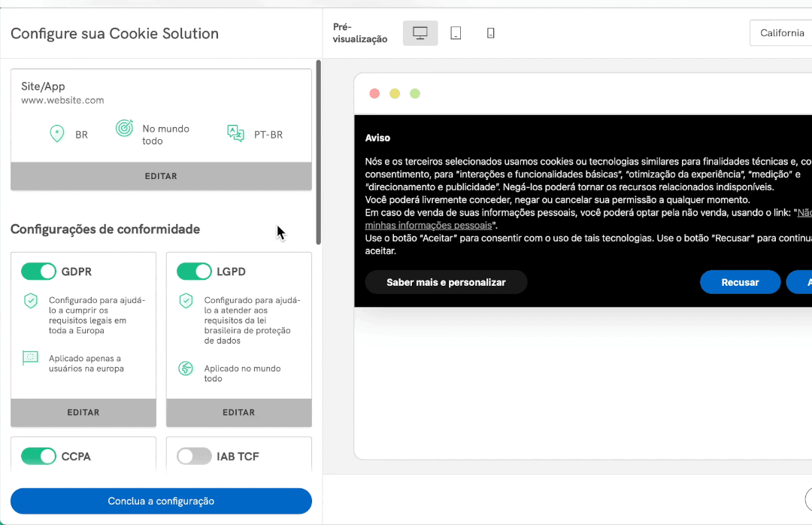Enable the IAB TCF toggle
Screen dimensions: 812x525
pos(194,456)
